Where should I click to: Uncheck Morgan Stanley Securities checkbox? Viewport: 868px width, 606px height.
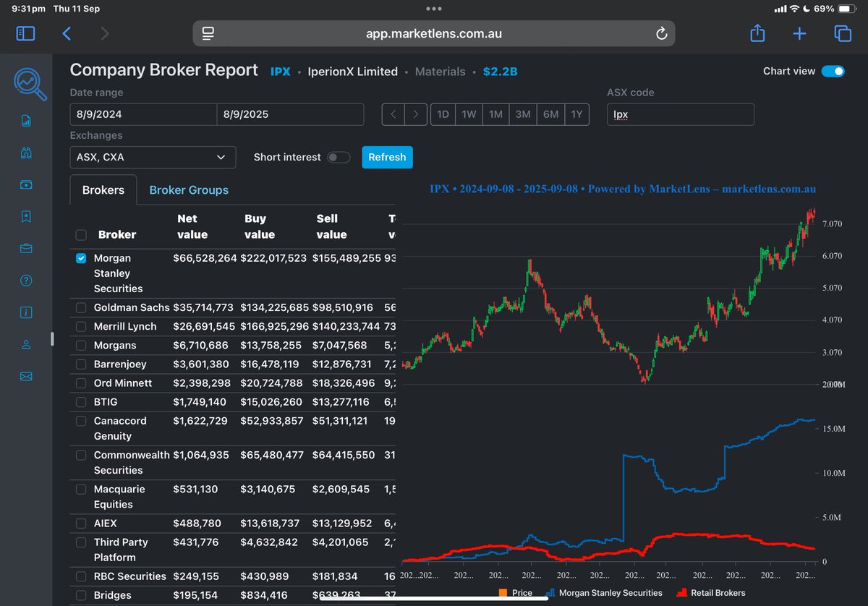(x=81, y=258)
